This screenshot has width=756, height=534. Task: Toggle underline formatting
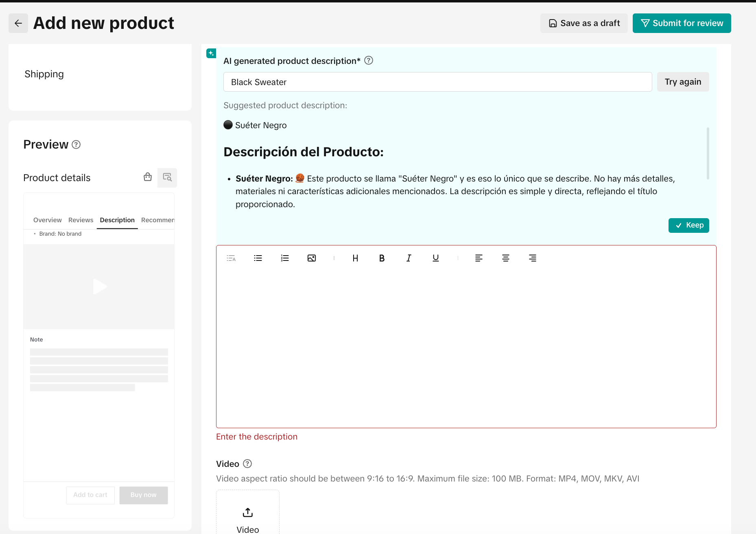pyautogui.click(x=435, y=258)
